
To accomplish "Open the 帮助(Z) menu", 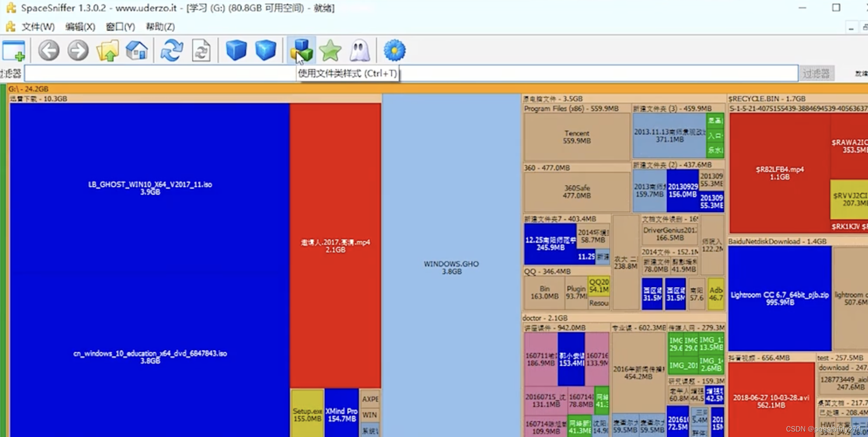I will [160, 27].
